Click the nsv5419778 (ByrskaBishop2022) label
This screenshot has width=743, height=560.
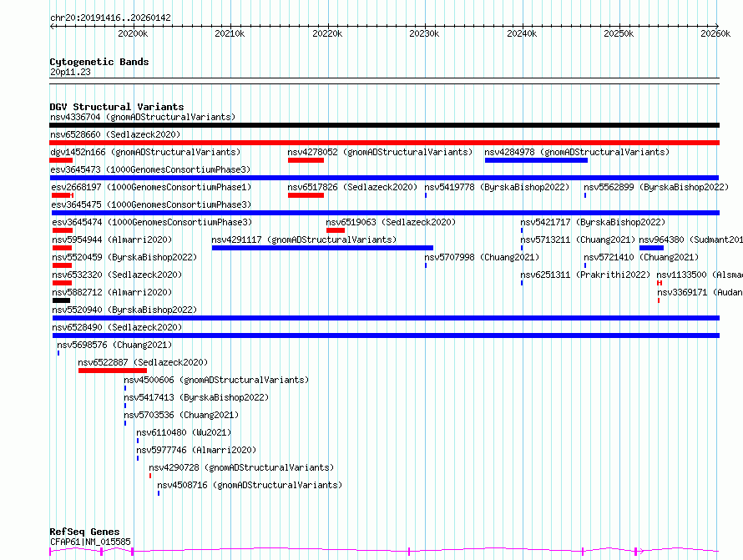497,187
